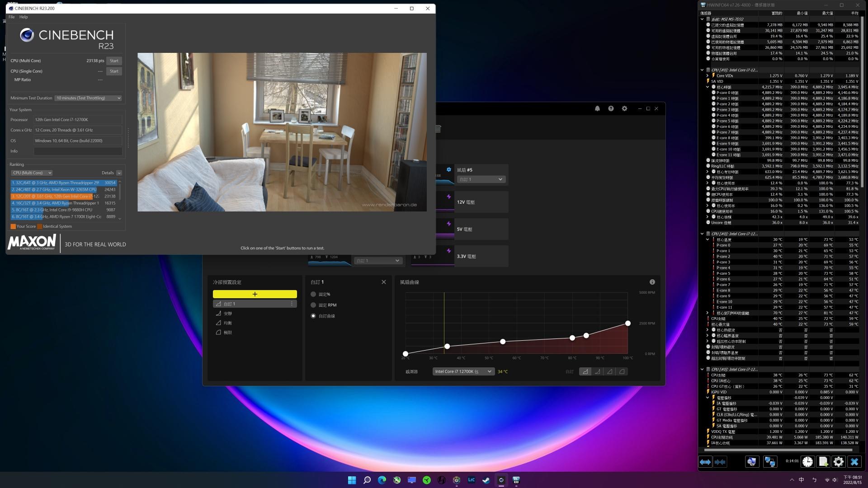This screenshot has height=488, width=868.
Task: Click HWiNFO blue X close sensors icon
Action: (x=854, y=462)
